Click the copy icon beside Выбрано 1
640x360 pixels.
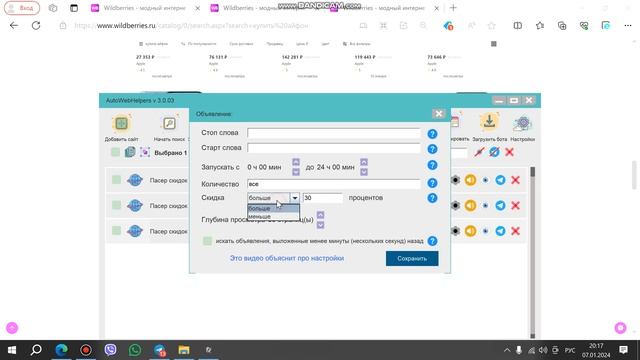[130, 152]
